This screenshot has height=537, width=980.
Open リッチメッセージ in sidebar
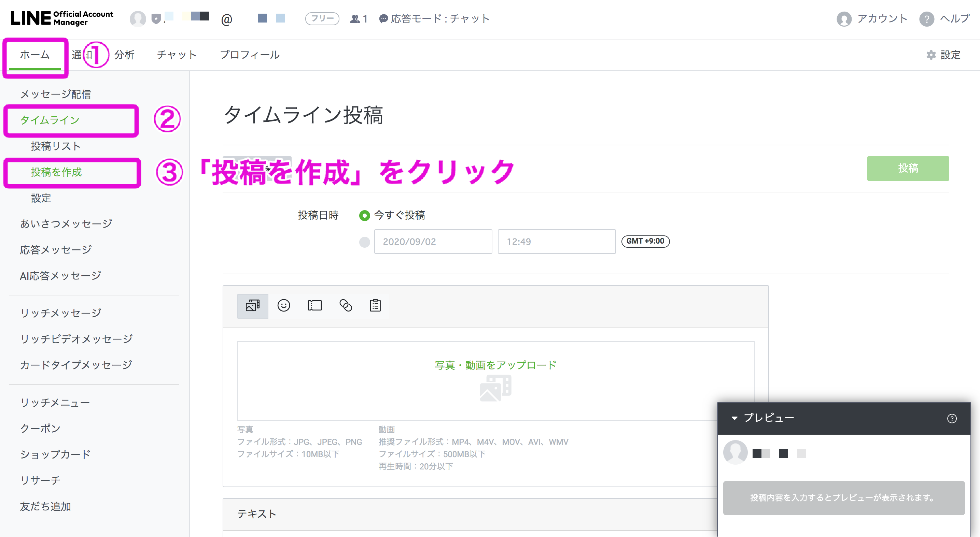(x=60, y=313)
